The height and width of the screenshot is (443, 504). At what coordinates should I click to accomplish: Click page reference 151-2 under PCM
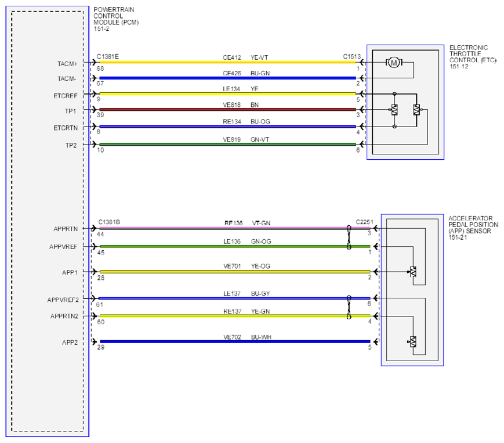click(x=101, y=29)
